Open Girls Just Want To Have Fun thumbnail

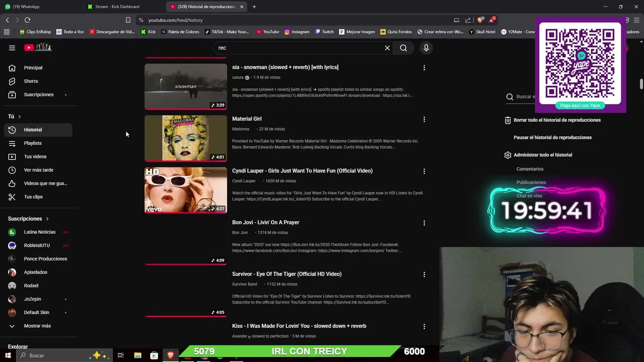(x=186, y=190)
